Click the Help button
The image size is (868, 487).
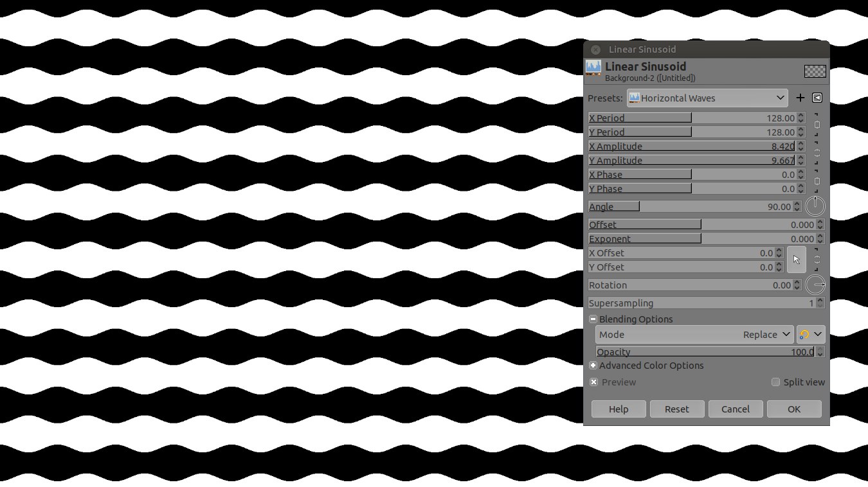coord(619,409)
